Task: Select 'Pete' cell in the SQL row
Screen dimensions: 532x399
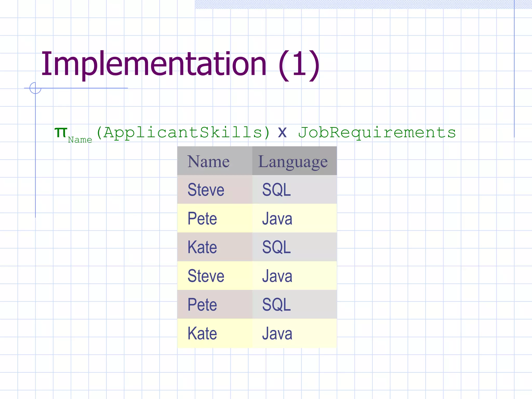Action: point(215,304)
